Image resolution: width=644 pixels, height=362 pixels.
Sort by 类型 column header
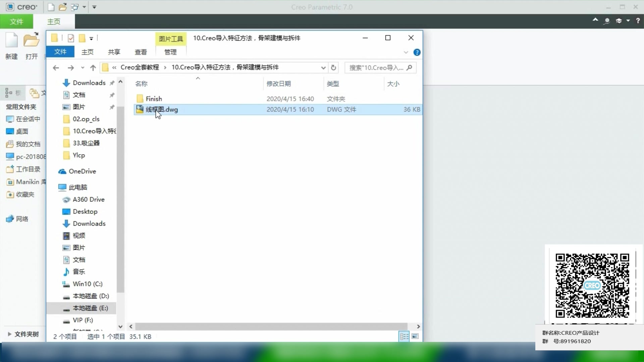coord(333,84)
